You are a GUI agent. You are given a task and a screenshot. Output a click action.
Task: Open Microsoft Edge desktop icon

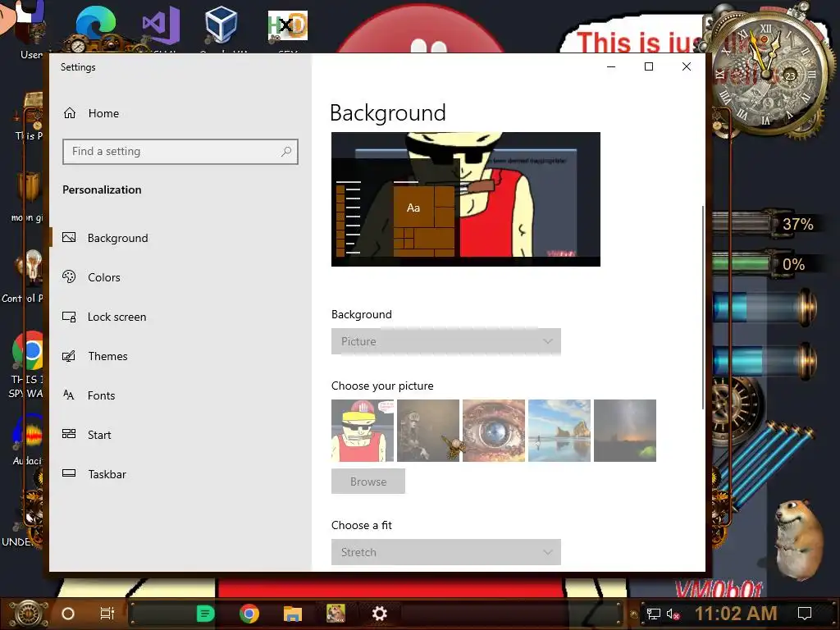[95, 25]
